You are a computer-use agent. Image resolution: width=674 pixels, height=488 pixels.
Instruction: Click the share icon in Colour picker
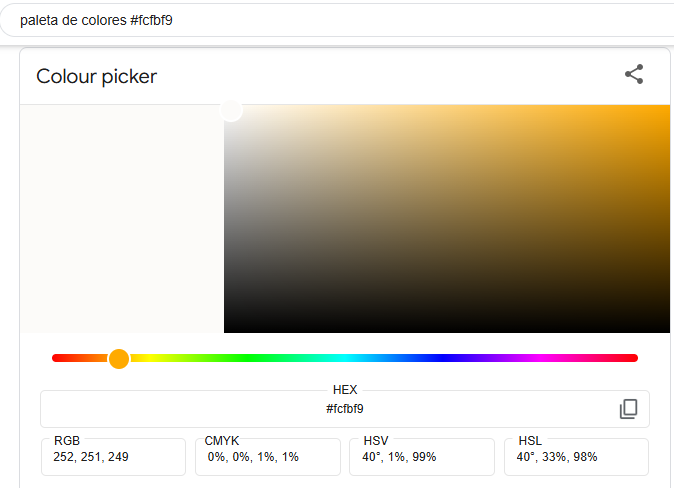tap(634, 74)
